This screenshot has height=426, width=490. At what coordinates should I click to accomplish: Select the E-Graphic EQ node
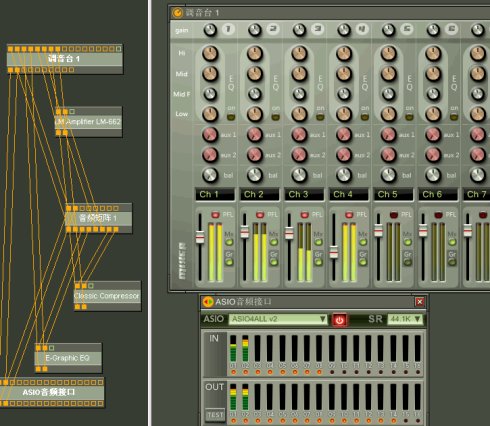pyautogui.click(x=68, y=358)
